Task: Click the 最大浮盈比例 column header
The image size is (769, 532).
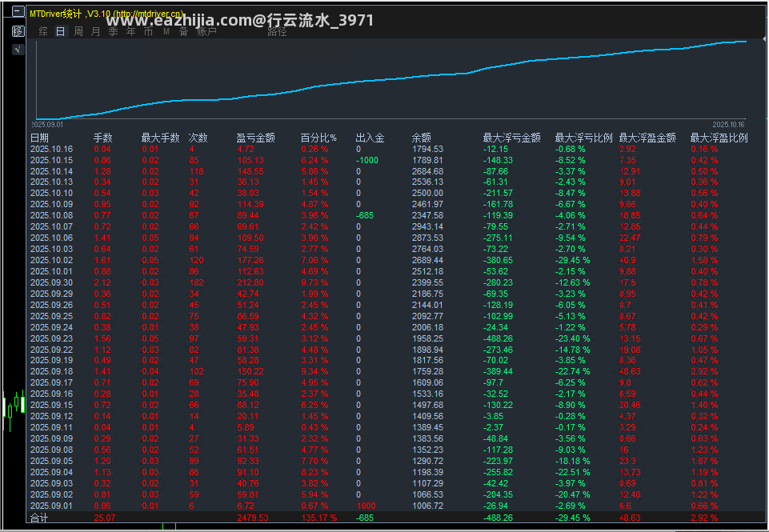Action: (x=719, y=138)
